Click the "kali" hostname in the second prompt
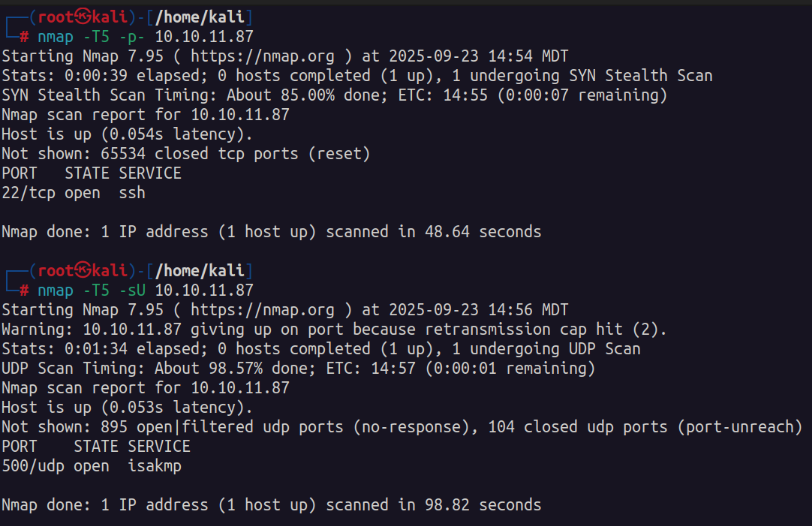 tap(114, 271)
